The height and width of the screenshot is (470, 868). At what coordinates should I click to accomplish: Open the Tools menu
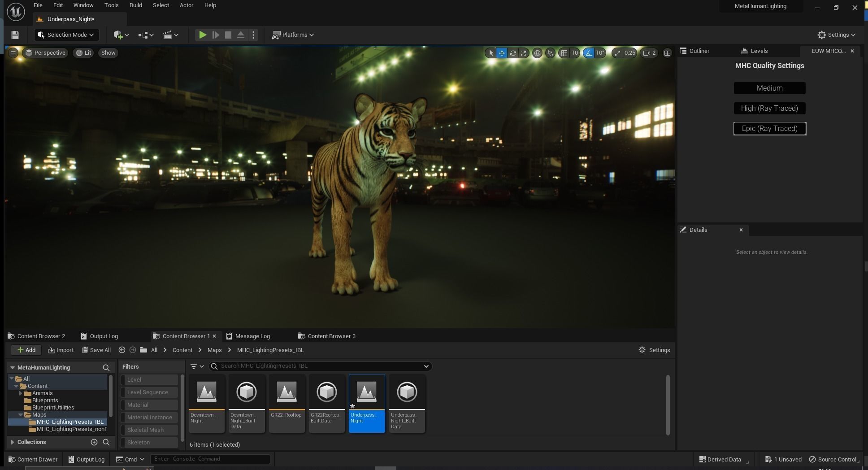click(x=111, y=5)
